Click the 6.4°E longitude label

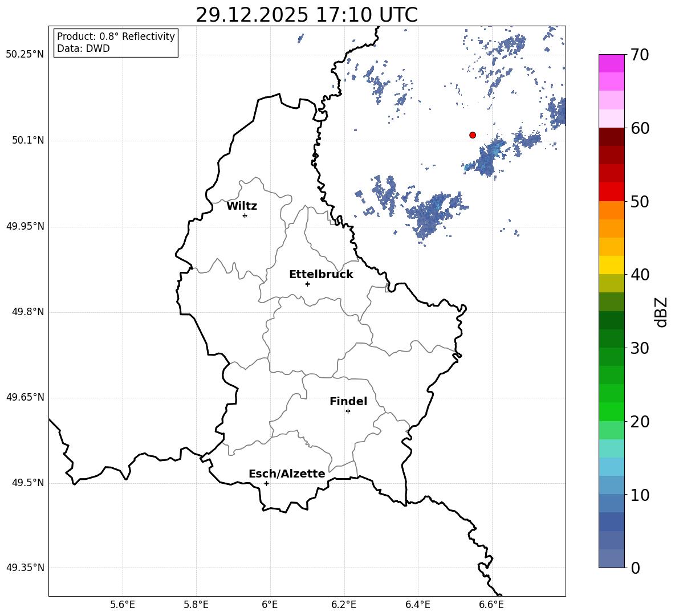coord(417,605)
